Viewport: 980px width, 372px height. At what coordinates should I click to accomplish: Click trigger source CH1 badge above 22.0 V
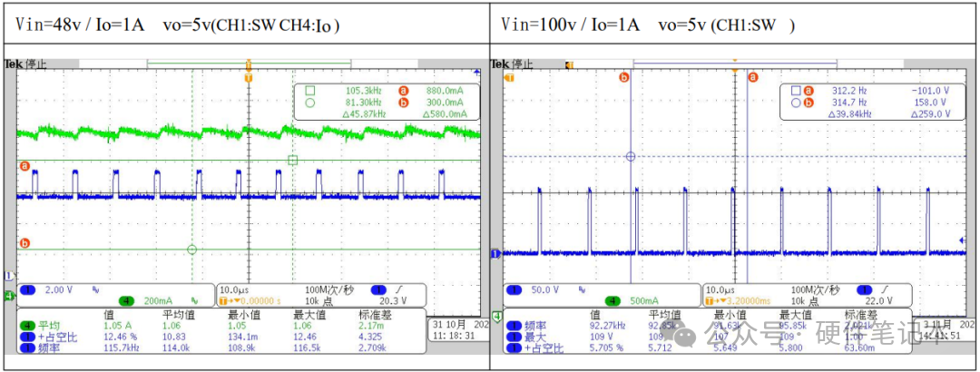866,289
